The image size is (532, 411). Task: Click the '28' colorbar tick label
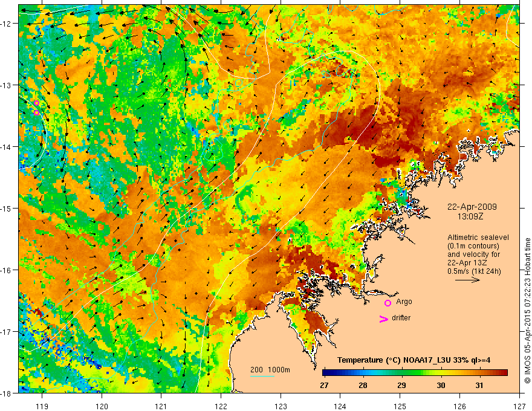tap(363, 385)
